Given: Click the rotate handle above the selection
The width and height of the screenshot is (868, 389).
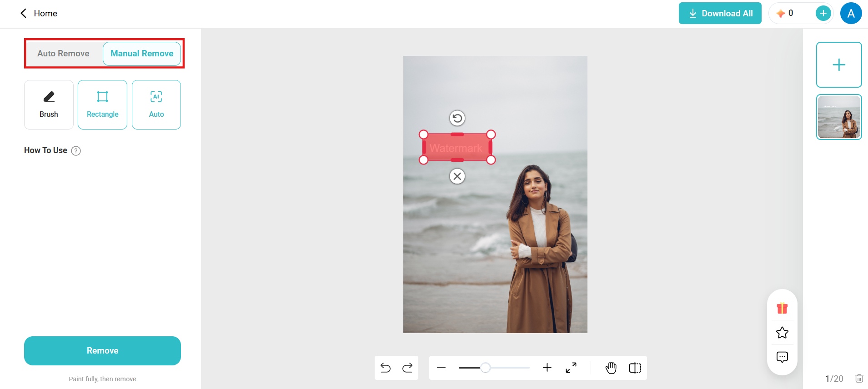Looking at the screenshot, I should click(457, 118).
